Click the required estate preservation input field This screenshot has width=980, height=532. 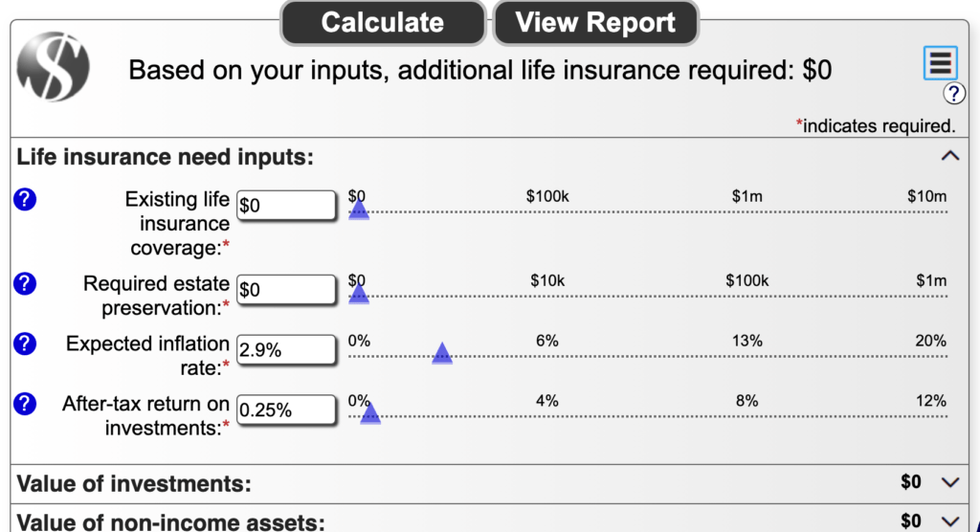coord(286,290)
